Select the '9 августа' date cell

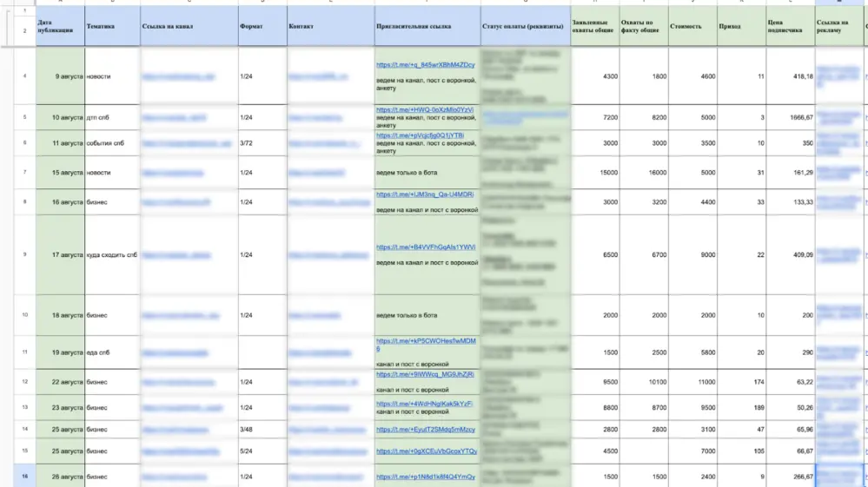pos(60,76)
